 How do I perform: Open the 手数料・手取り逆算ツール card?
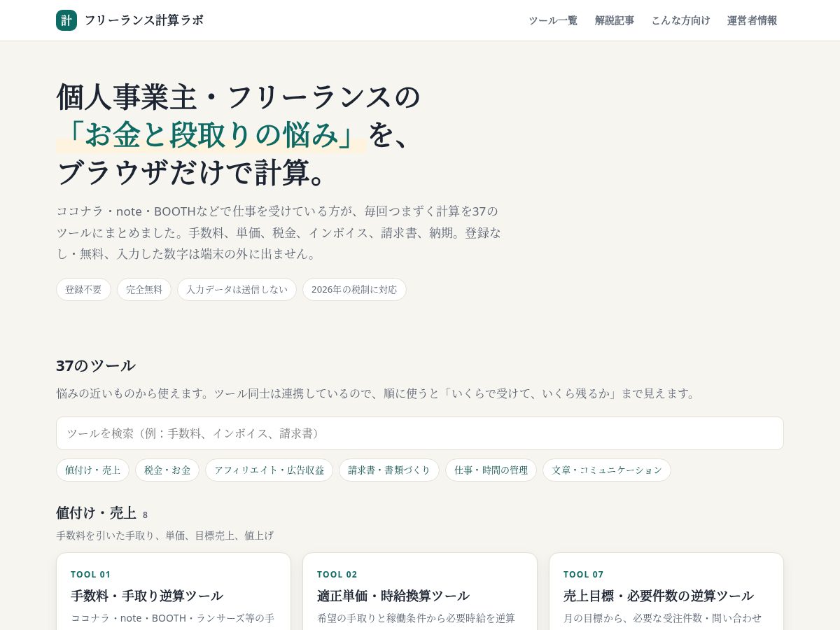(174, 591)
